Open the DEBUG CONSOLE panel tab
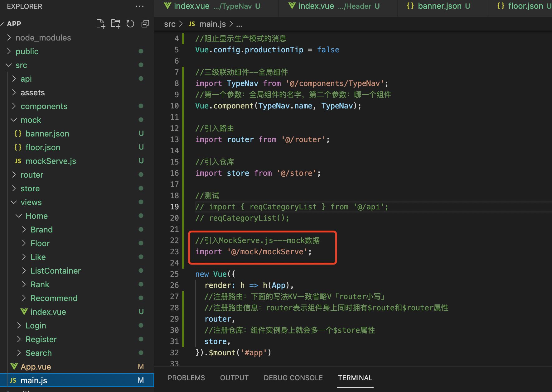 pyautogui.click(x=293, y=378)
